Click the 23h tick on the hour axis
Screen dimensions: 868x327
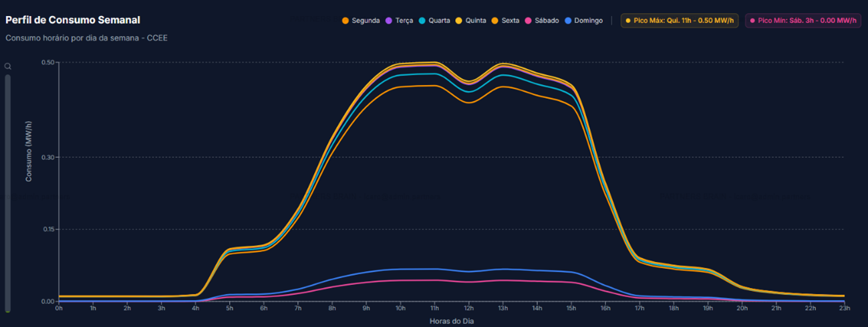(844, 308)
